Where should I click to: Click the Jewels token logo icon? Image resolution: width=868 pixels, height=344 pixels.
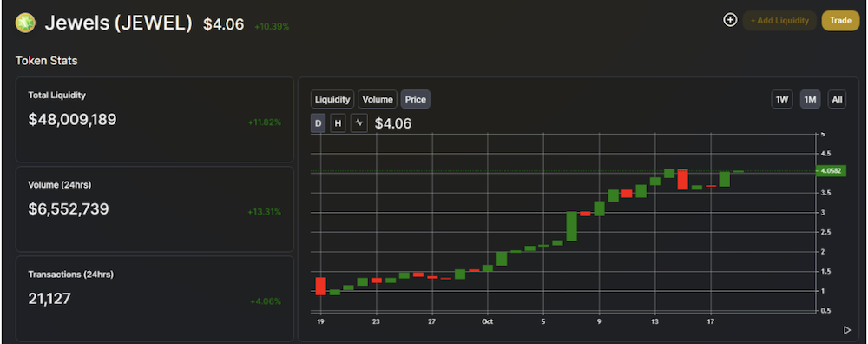pyautogui.click(x=25, y=23)
